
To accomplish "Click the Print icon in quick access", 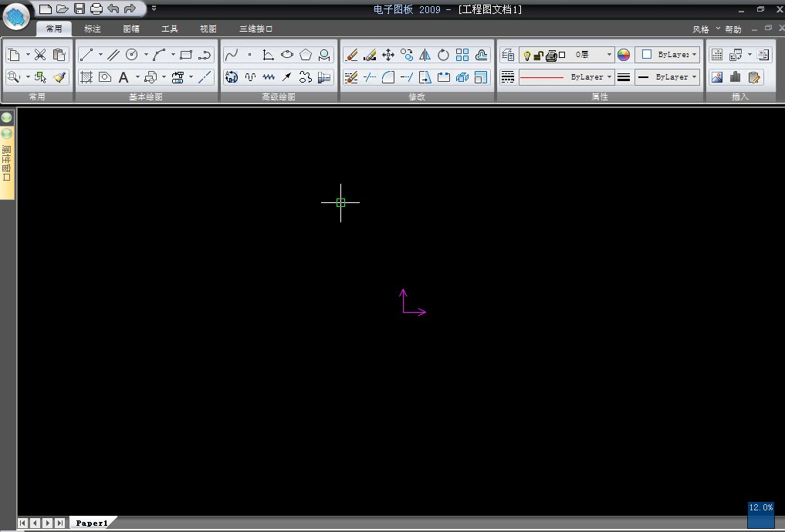I will coord(96,8).
